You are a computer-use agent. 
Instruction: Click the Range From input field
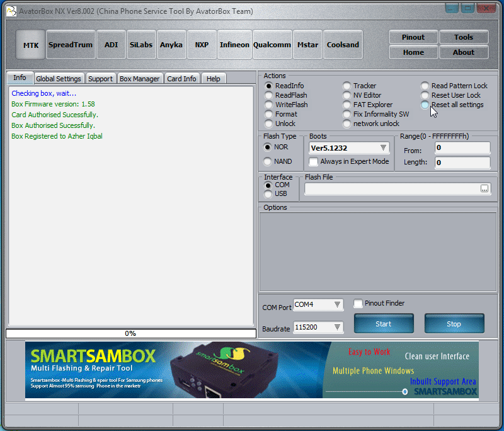click(x=462, y=147)
